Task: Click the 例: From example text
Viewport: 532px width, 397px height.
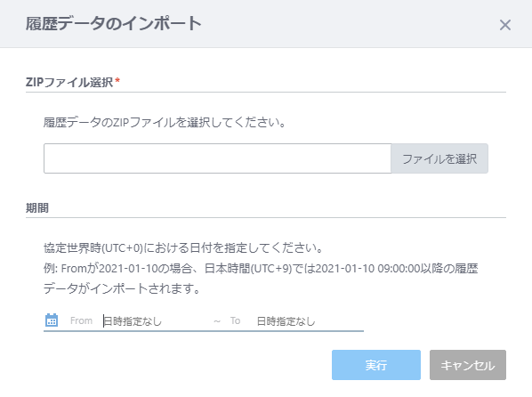Action: tap(70, 269)
